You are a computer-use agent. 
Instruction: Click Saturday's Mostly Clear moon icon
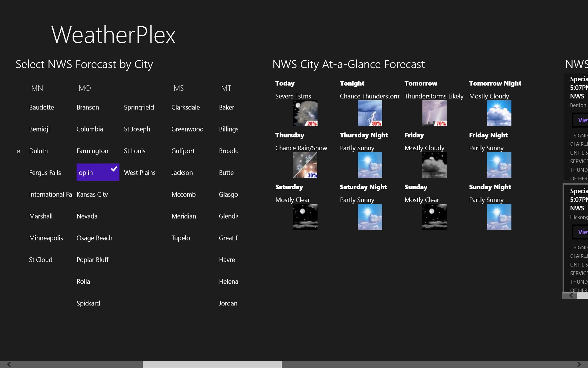(x=305, y=217)
